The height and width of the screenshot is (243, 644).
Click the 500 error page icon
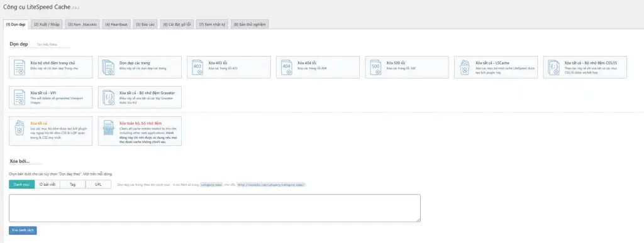[375, 67]
